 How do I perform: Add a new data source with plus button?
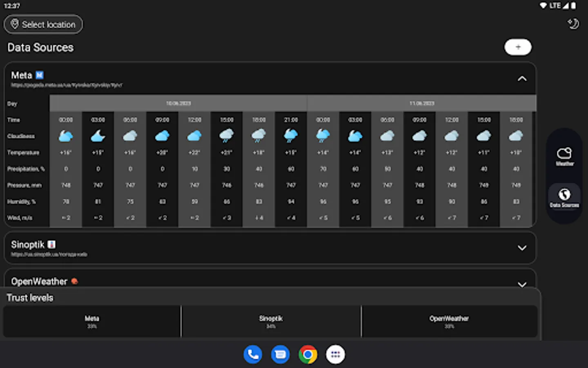518,47
